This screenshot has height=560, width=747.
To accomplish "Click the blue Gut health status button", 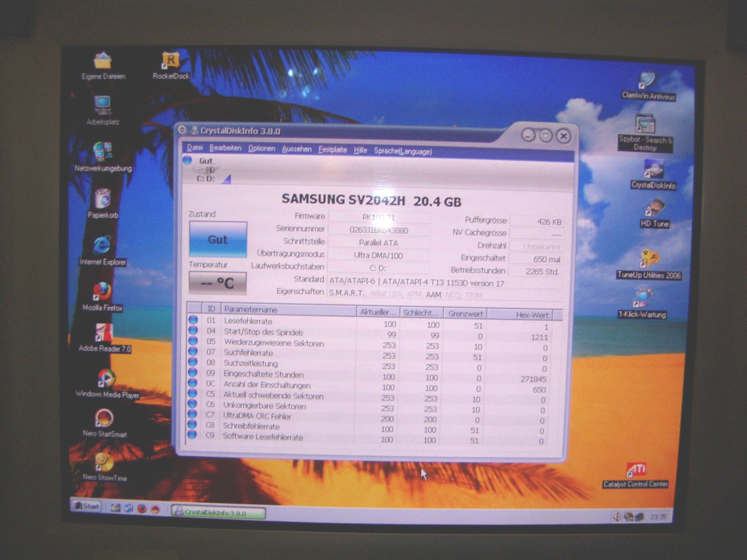I will tap(218, 240).
